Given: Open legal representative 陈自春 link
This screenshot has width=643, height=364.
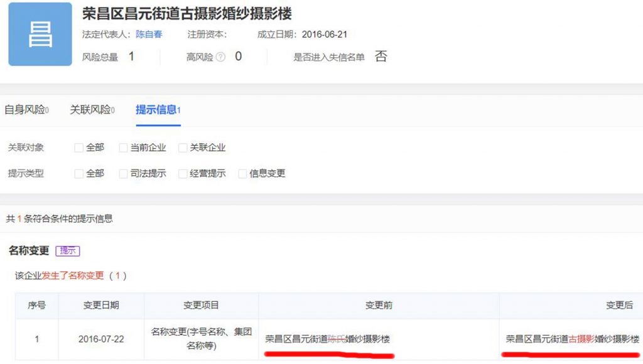Looking at the screenshot, I should coord(149,35).
